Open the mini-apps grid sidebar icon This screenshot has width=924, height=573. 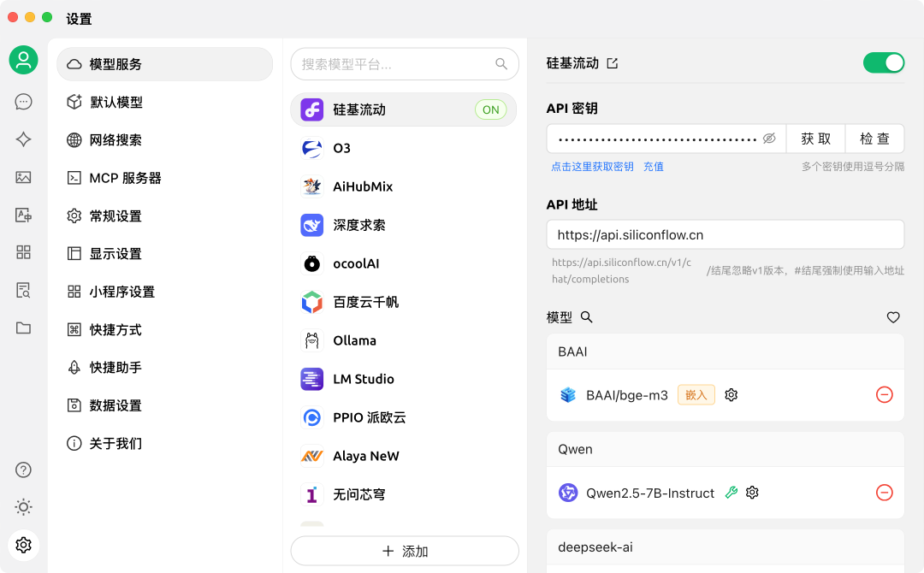pos(24,252)
